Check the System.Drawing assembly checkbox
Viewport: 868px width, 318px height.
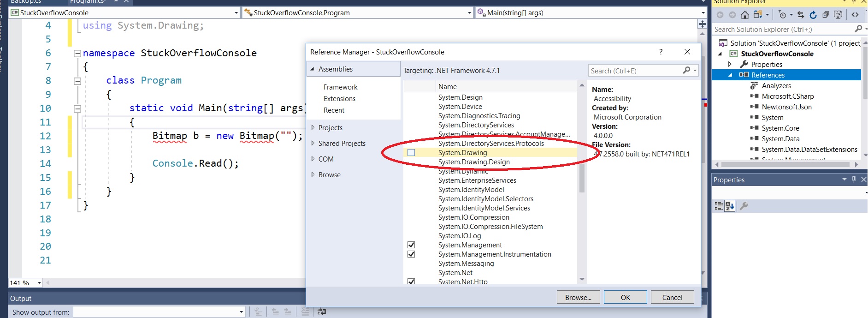tap(411, 153)
